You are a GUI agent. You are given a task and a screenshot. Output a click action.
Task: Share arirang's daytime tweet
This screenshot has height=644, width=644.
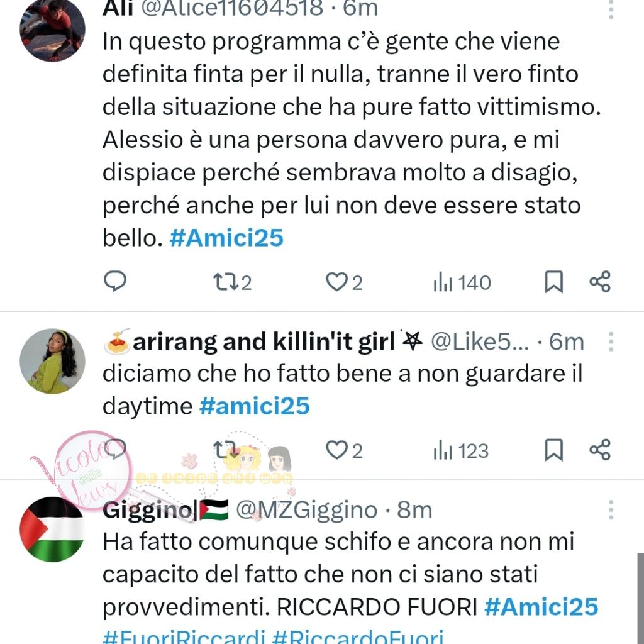click(600, 450)
